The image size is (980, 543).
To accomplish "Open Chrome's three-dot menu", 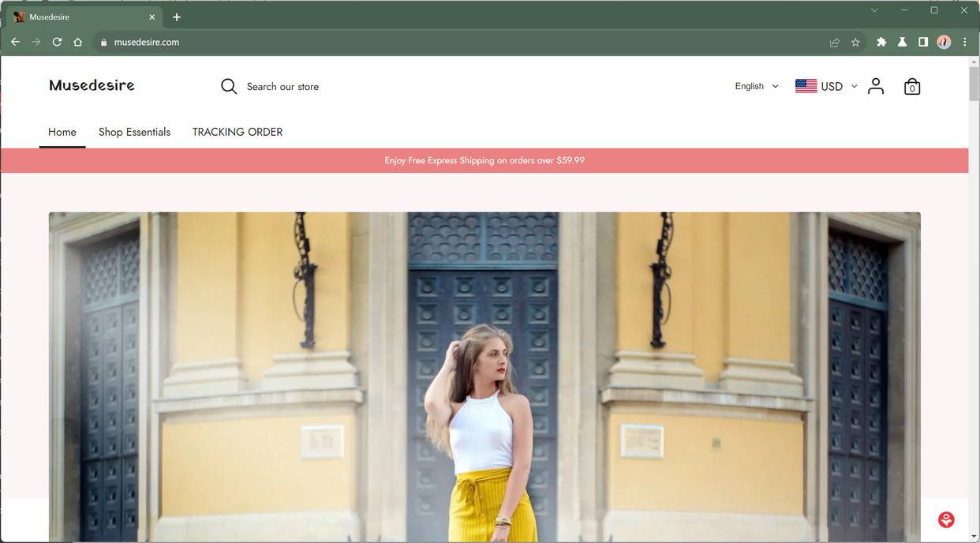I will pyautogui.click(x=964, y=42).
